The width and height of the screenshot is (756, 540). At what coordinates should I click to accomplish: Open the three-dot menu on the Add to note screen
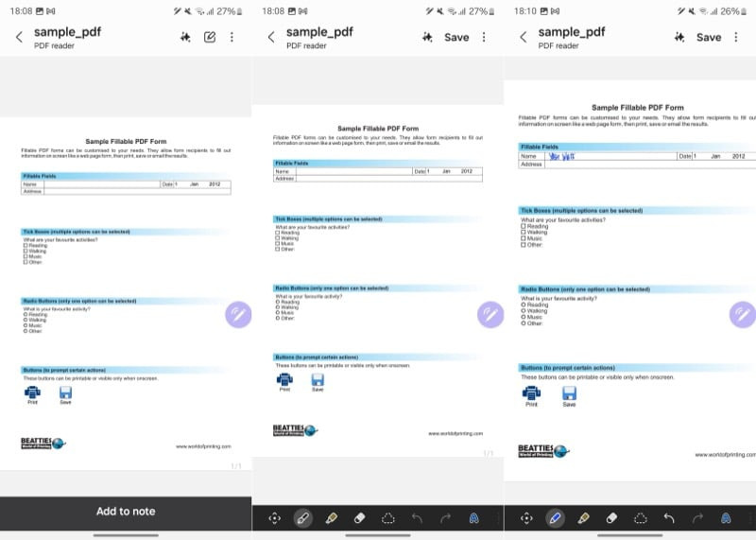coord(232,37)
